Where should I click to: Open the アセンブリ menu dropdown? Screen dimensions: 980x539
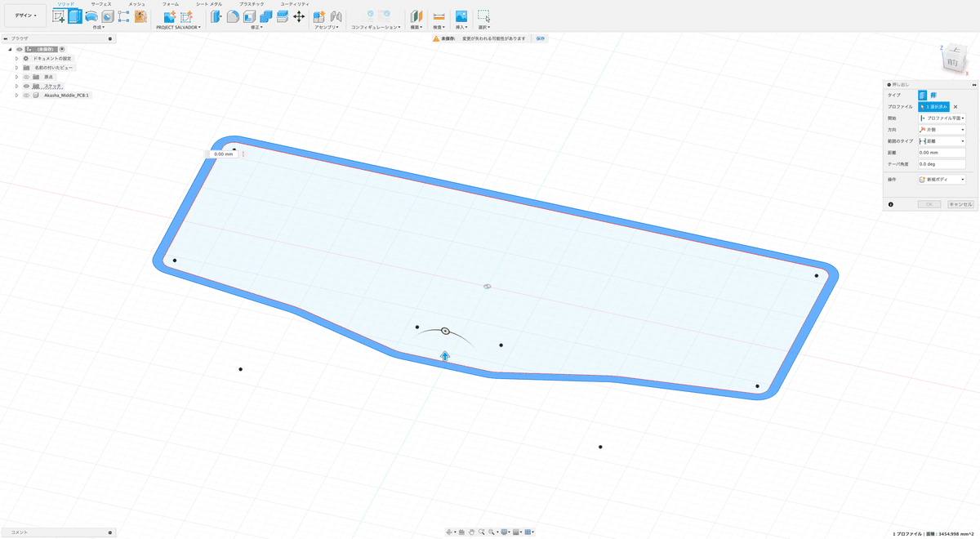(x=327, y=27)
